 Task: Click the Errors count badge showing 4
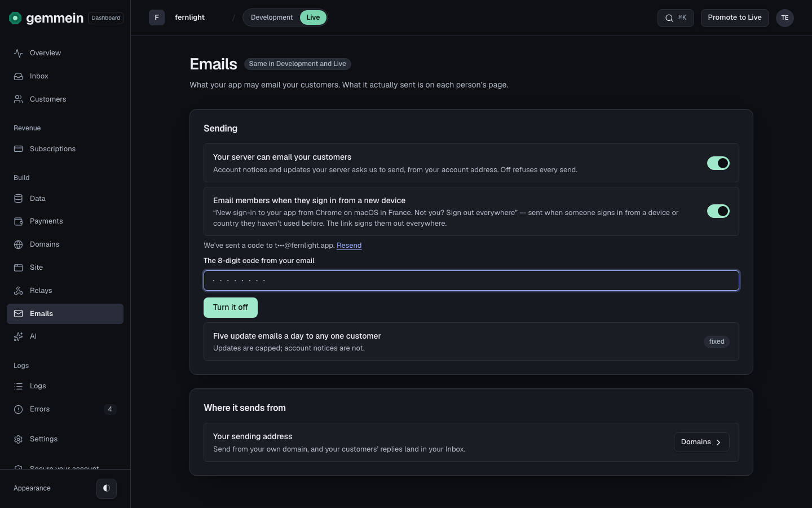point(110,409)
